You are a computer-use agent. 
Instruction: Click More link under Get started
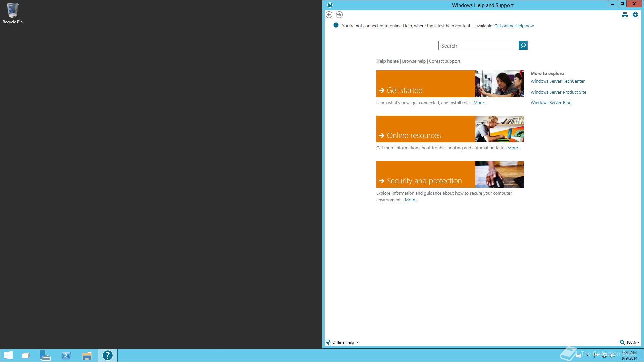[x=480, y=103]
